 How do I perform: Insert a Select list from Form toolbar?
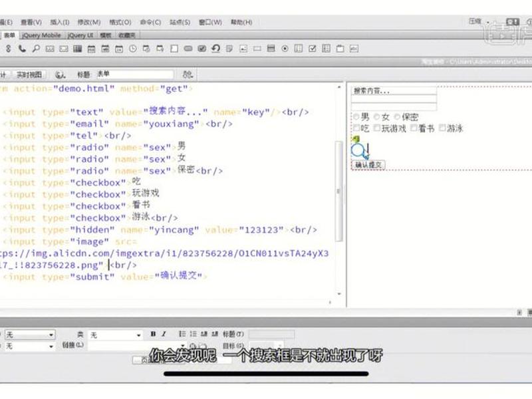coord(271,49)
